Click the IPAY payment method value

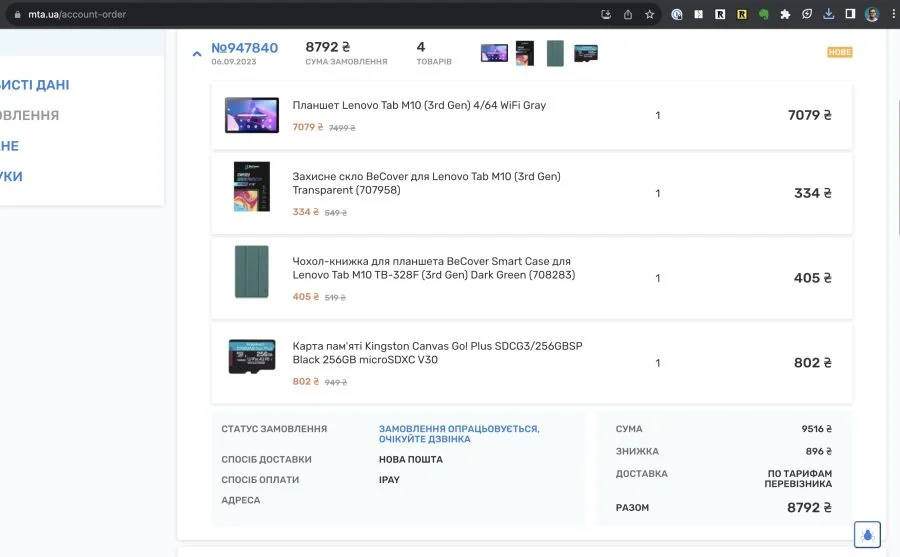pos(389,479)
